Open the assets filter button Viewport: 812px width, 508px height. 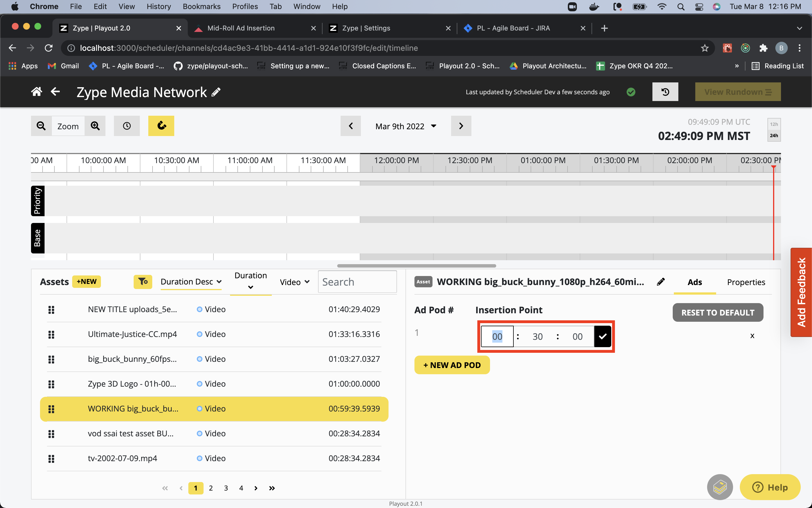(143, 282)
